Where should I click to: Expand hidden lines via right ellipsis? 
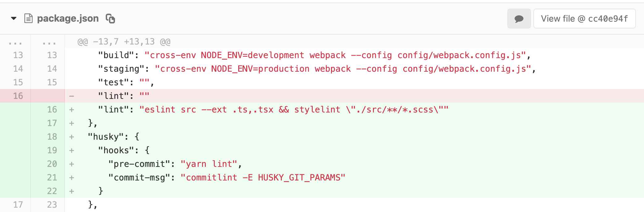pos(49,42)
